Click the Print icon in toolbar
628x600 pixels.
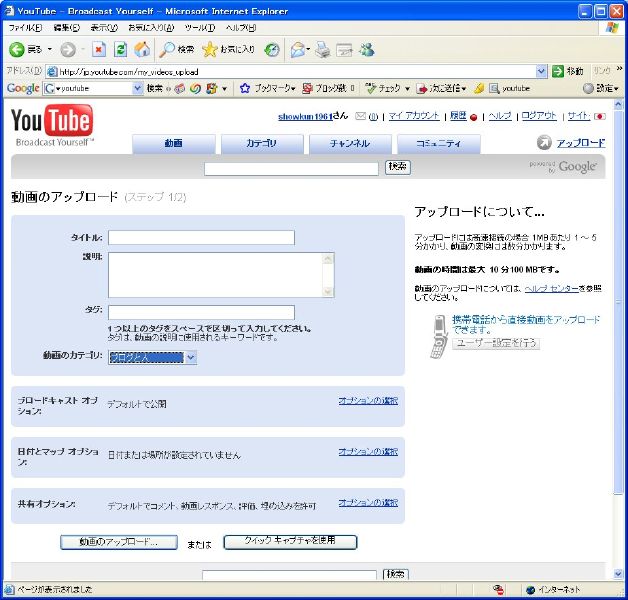point(323,49)
